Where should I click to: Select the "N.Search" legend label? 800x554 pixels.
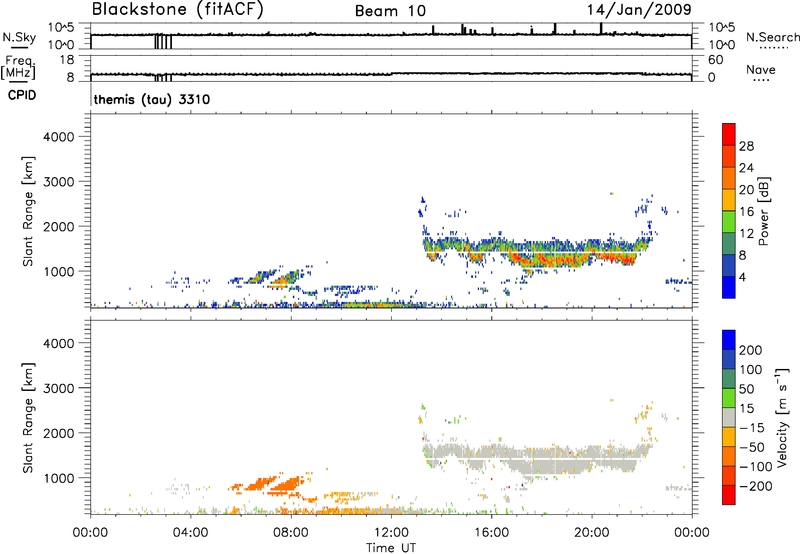tap(772, 37)
